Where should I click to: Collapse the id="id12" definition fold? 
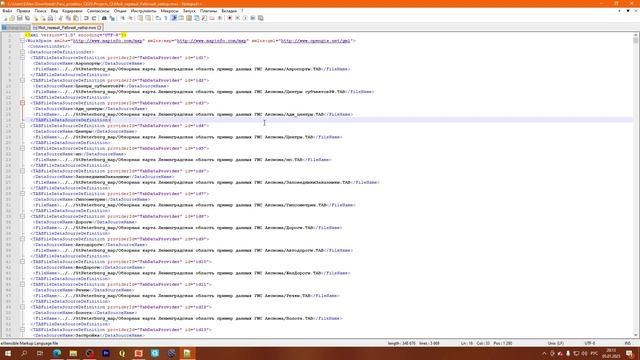[x=22, y=307]
